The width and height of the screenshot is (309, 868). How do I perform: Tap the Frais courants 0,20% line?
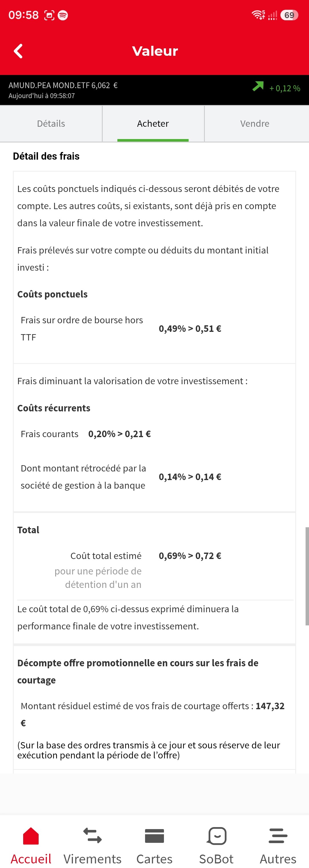tap(86, 434)
